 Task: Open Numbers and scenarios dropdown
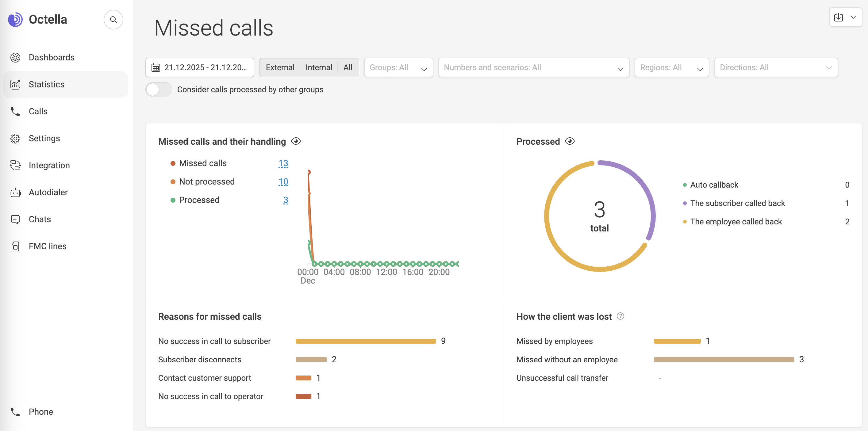coord(533,68)
